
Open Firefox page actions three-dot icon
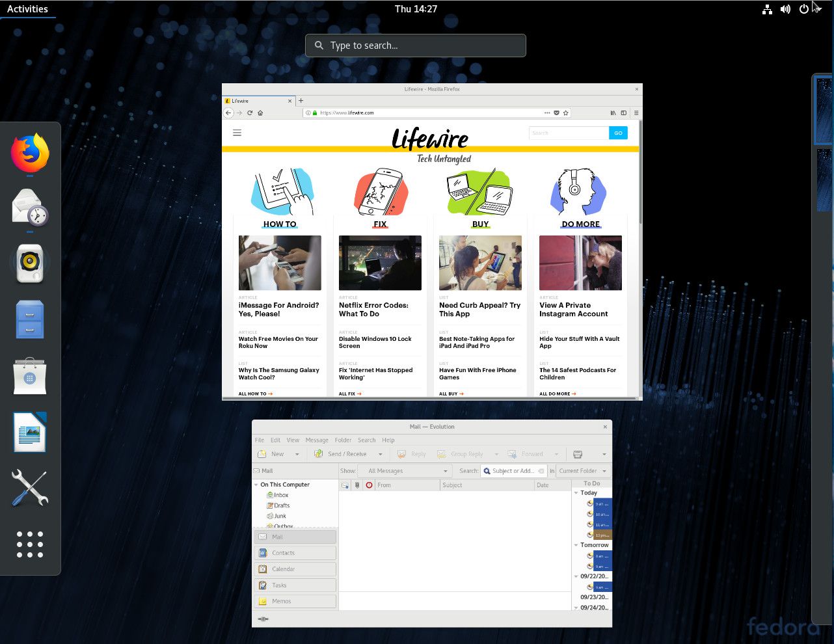click(x=547, y=113)
